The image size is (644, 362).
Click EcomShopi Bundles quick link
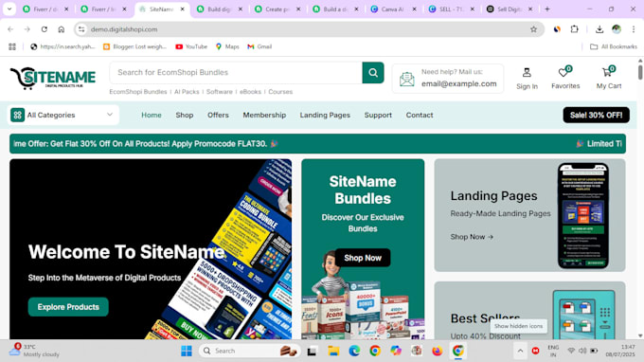coord(138,92)
